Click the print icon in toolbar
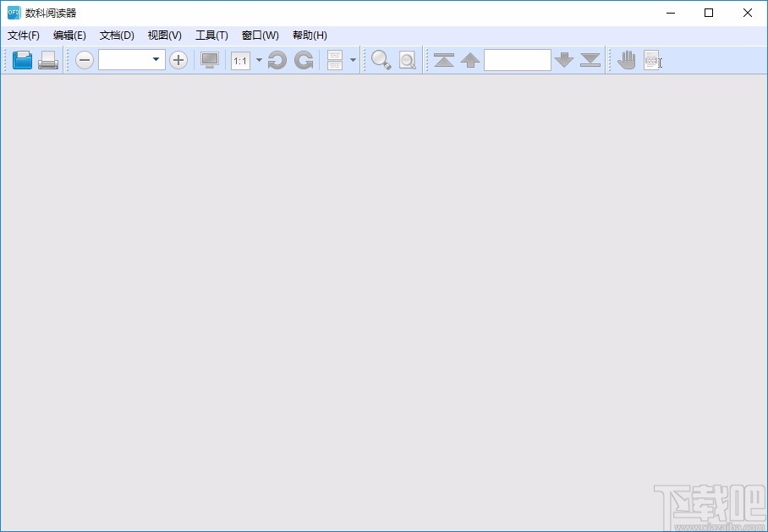Image resolution: width=768 pixels, height=532 pixels. pos(48,60)
